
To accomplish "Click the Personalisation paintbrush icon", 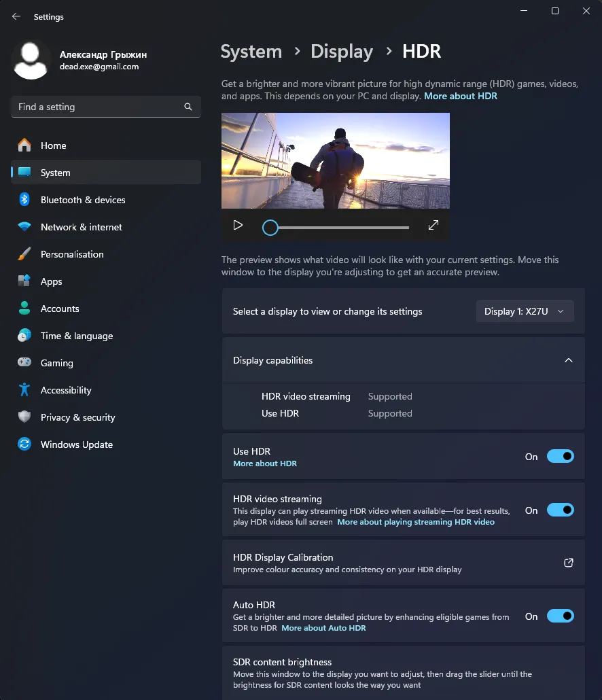I will (24, 254).
